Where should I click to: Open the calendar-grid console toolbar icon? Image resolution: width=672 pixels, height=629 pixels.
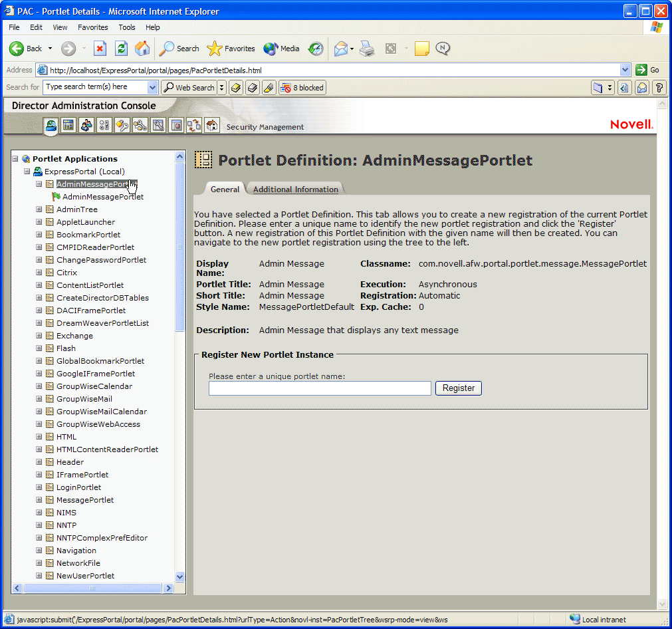(68, 125)
